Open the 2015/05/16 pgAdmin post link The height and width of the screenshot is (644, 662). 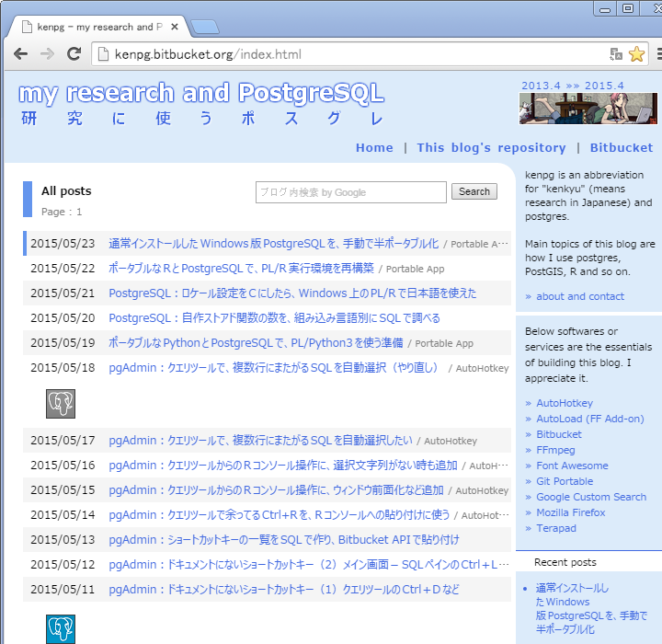pos(283,466)
